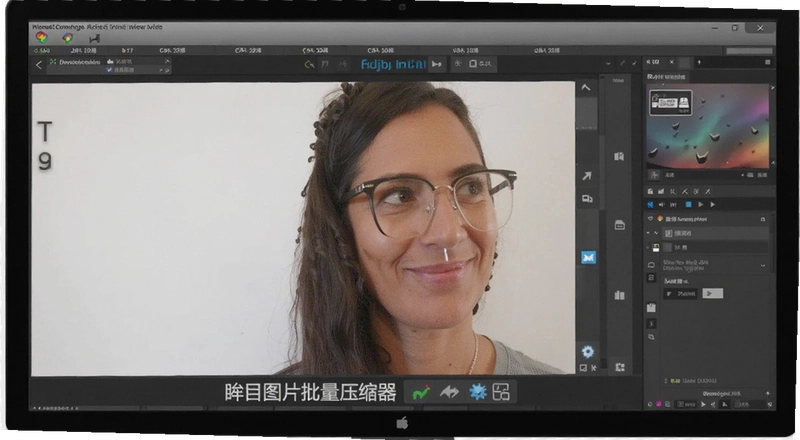Select the blue highlighted M icon in sidebar

pos(588,258)
